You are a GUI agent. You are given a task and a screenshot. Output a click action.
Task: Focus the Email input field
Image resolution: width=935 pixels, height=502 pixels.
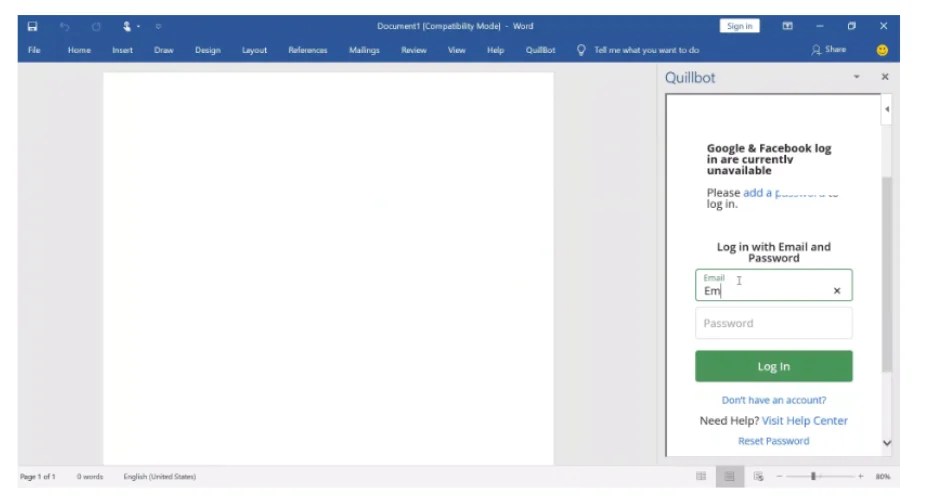click(773, 285)
